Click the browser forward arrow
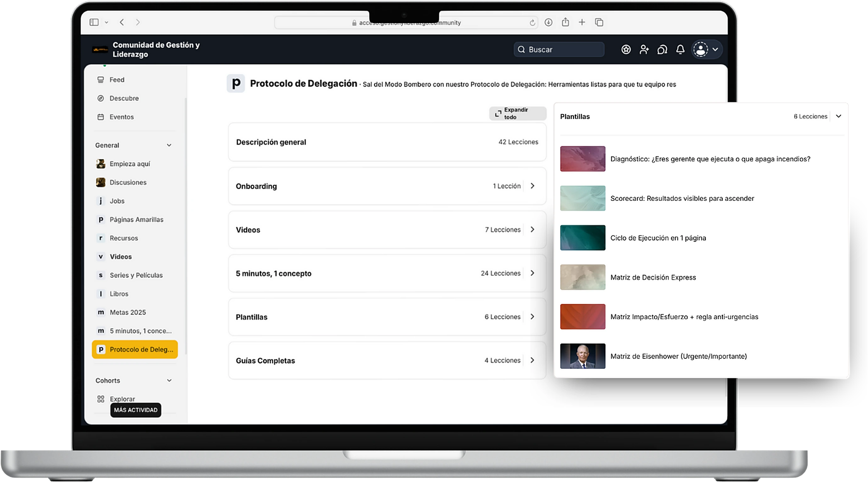The height and width of the screenshot is (482, 868). tap(138, 22)
